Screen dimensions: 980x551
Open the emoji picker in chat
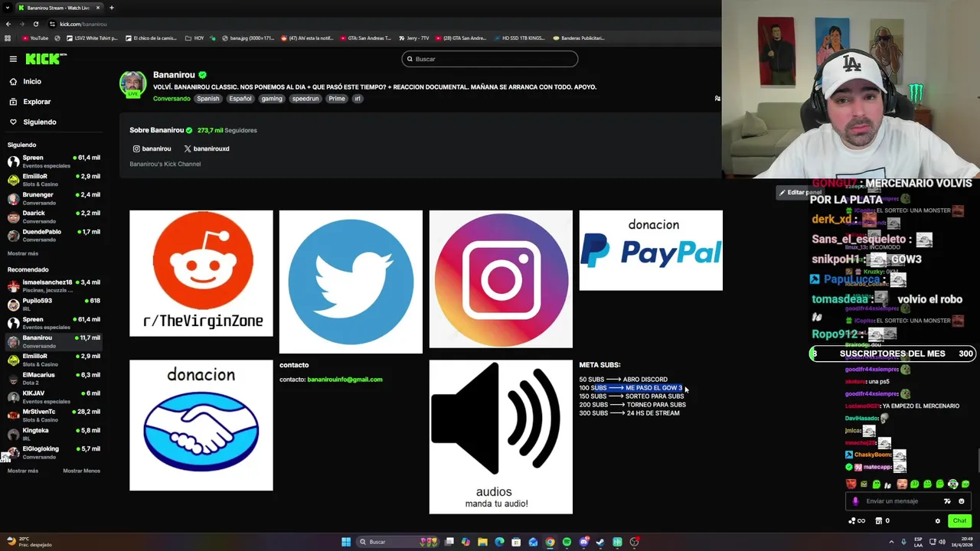pyautogui.click(x=962, y=501)
